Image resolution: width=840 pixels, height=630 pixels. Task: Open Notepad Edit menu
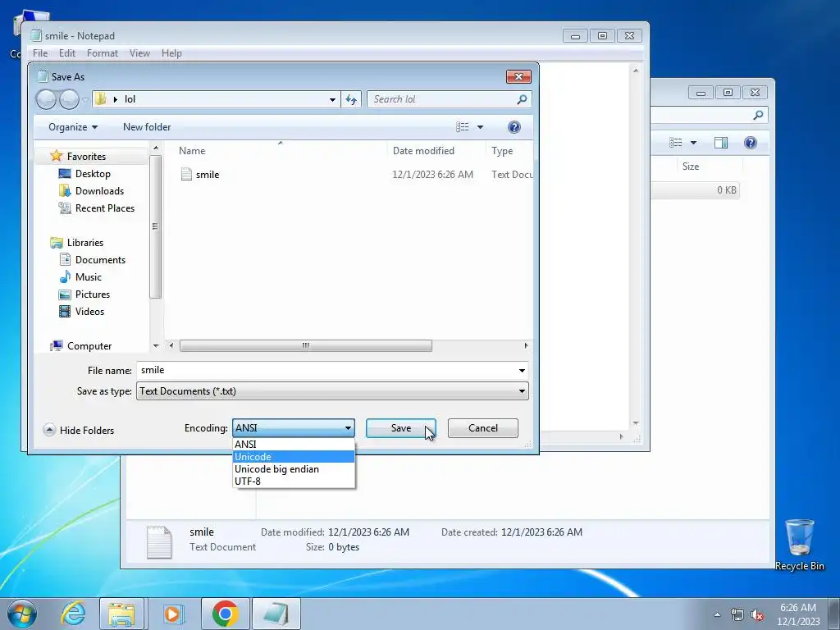pyautogui.click(x=67, y=53)
